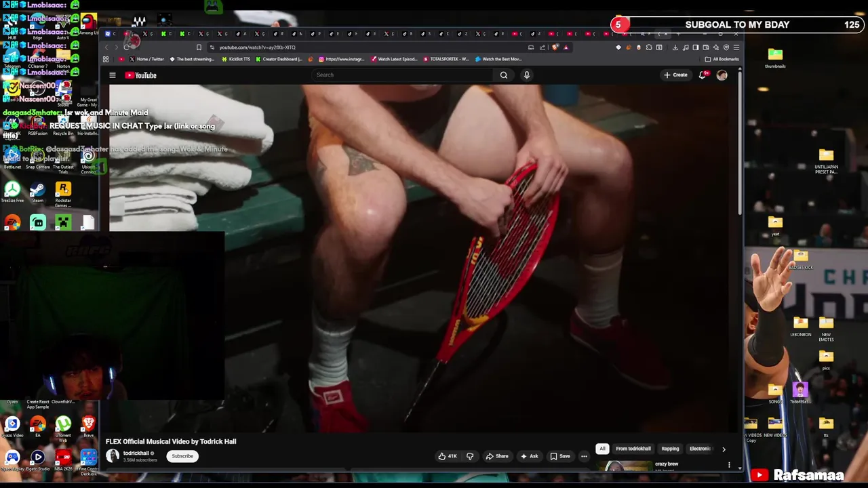Image resolution: width=868 pixels, height=488 pixels.
Task: Open the Minecraft desktop icon
Action: 63,222
